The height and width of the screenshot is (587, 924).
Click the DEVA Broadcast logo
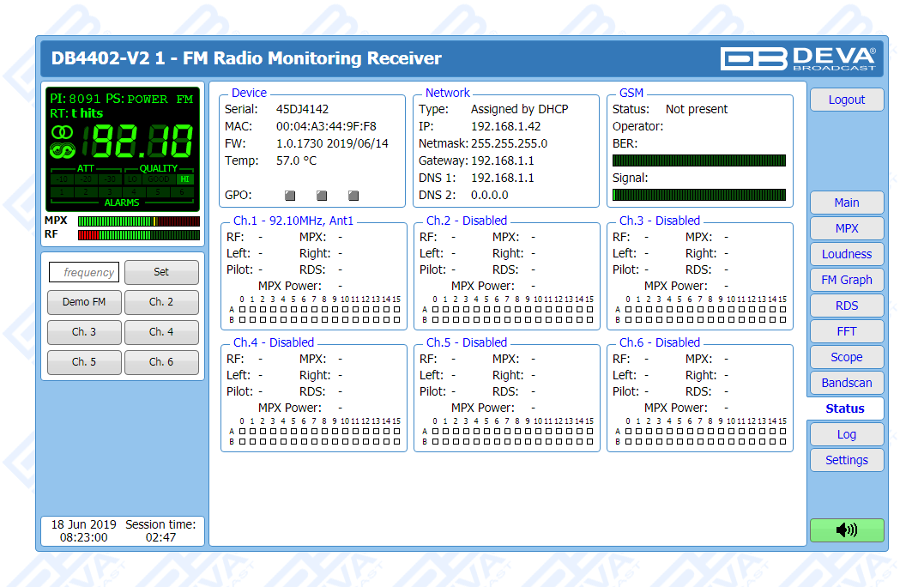(x=798, y=58)
